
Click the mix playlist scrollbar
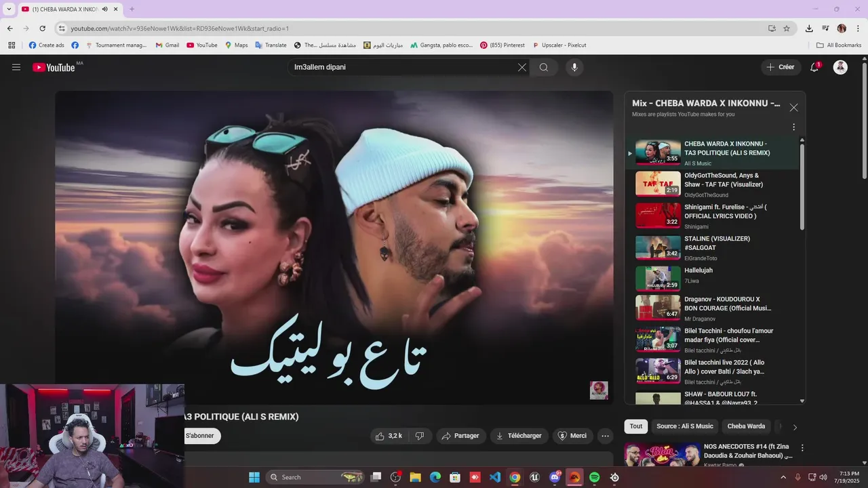point(802,186)
